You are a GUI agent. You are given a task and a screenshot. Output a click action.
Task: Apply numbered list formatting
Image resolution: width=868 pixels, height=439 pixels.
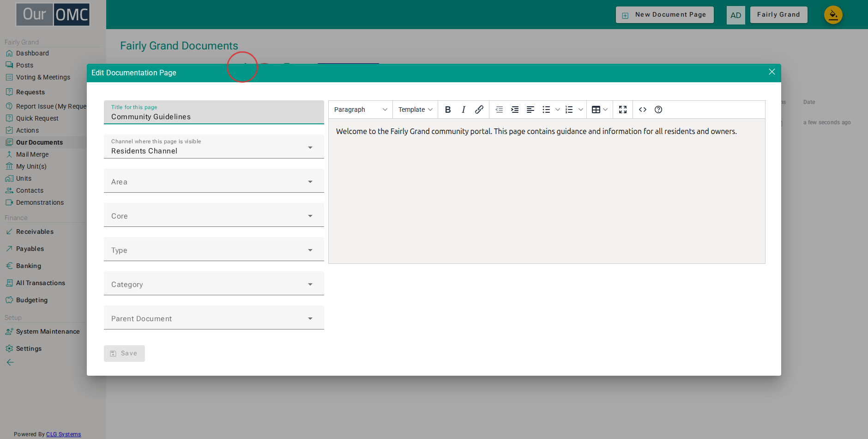point(569,110)
